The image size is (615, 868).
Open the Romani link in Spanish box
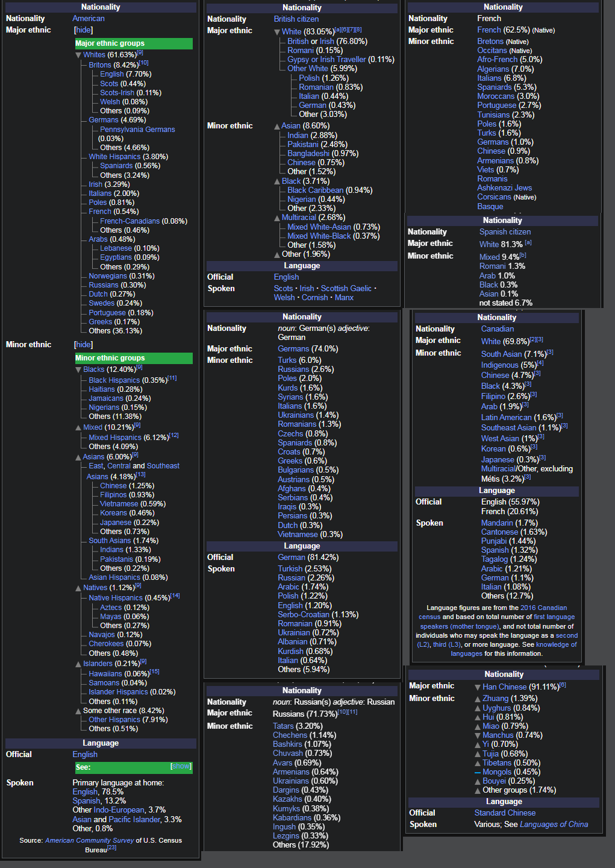tap(493, 266)
